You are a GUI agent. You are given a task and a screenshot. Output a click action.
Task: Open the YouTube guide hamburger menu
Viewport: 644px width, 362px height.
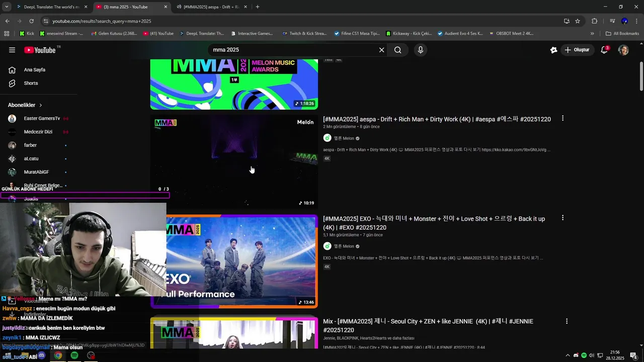pos(12,50)
